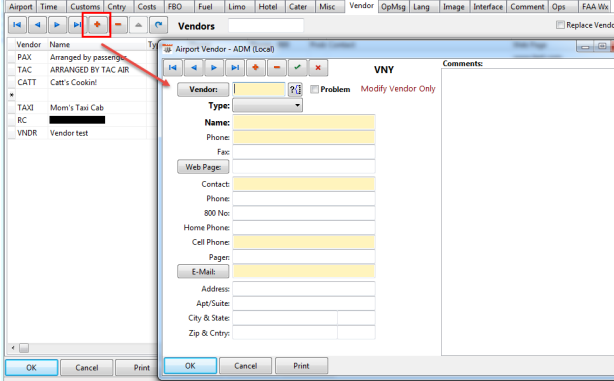Open the Costs tab
Screen dimensions: 614x381
click(147, 7)
